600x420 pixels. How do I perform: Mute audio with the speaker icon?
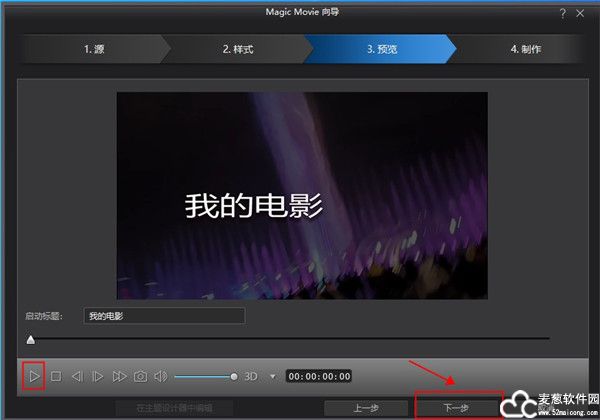pyautogui.click(x=161, y=376)
